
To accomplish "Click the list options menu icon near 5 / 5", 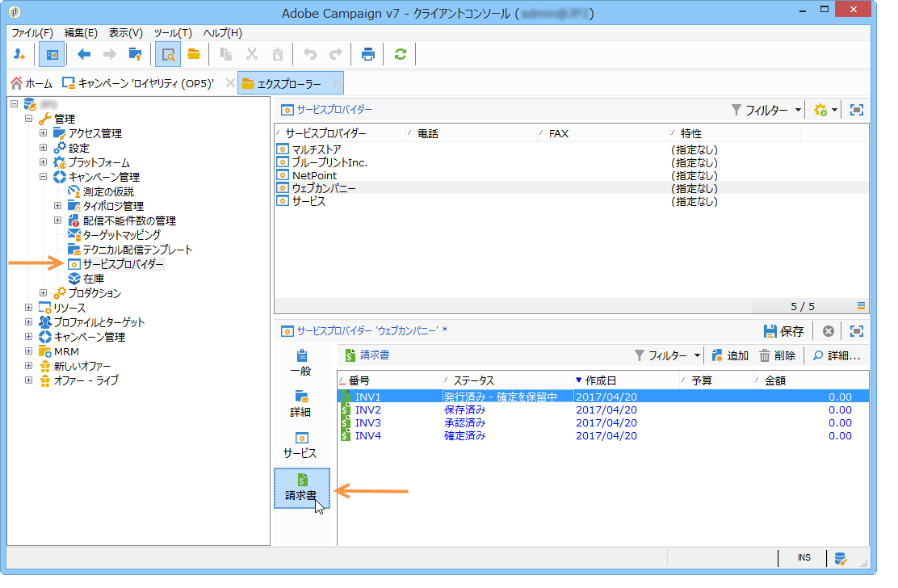I will pyautogui.click(x=861, y=306).
